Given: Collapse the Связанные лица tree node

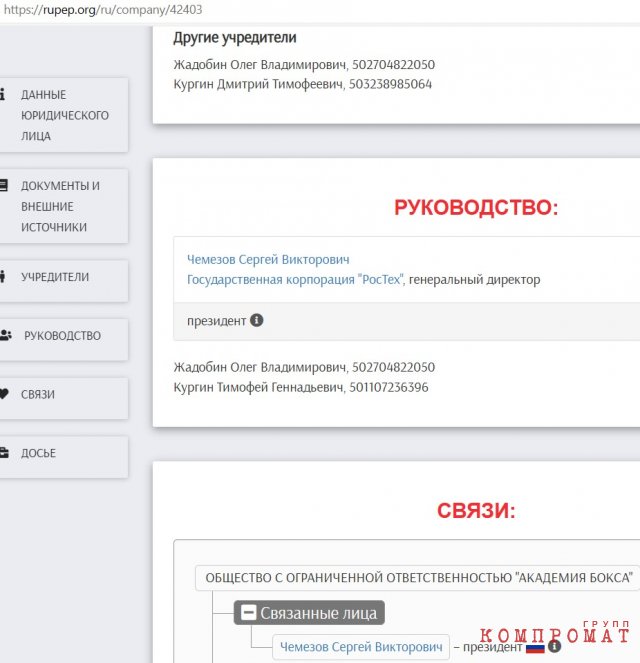Looking at the screenshot, I should pos(249,612).
